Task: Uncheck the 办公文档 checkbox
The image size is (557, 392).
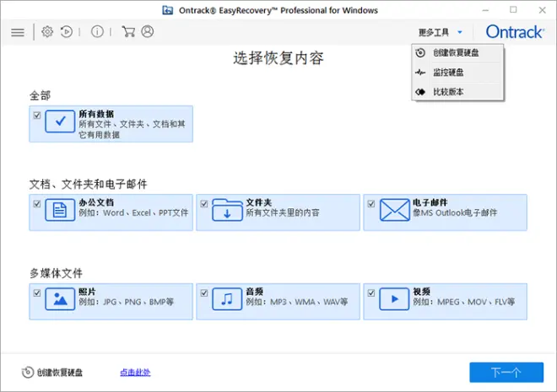Action: (x=37, y=204)
